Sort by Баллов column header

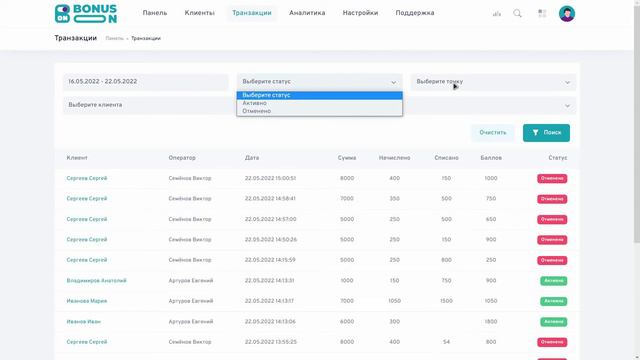[x=491, y=158]
